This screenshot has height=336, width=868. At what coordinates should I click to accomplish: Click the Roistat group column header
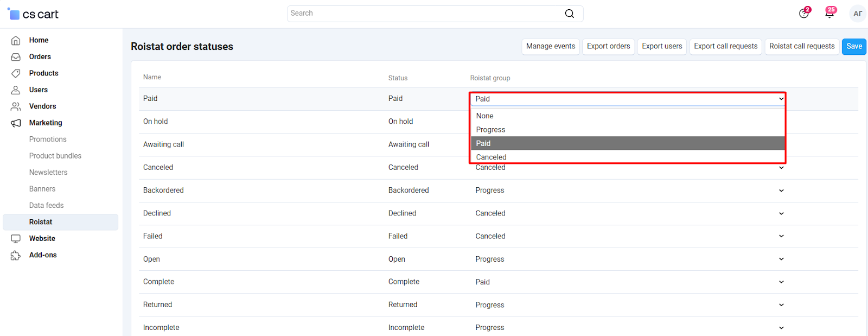pyautogui.click(x=490, y=78)
